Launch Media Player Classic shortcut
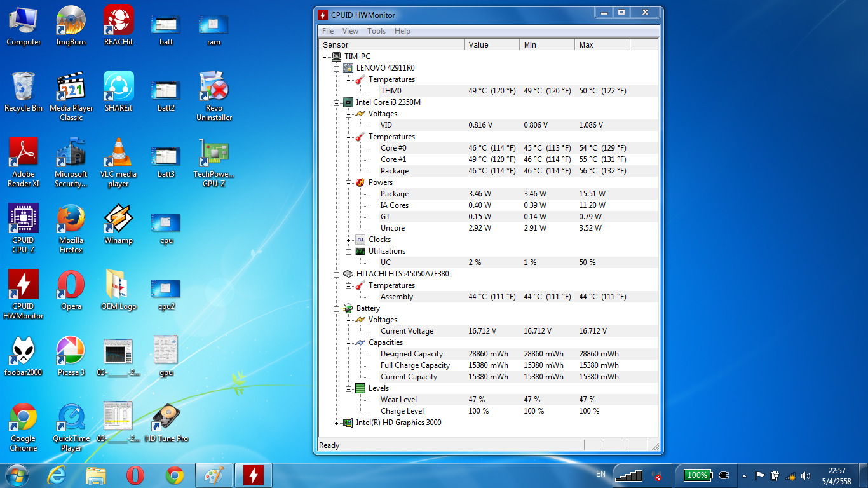This screenshot has height=488, width=868. pyautogui.click(x=71, y=96)
